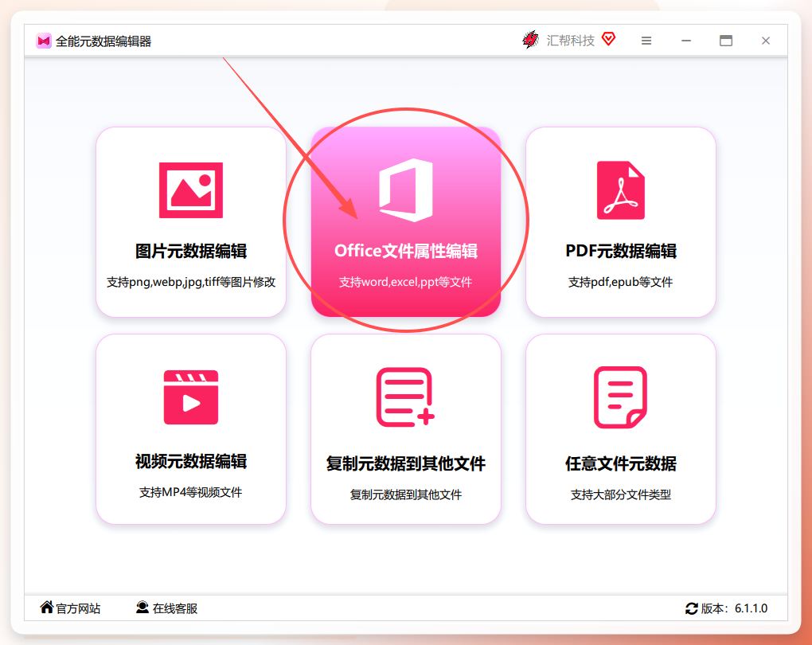Click the customer service headset icon
The height and width of the screenshot is (645, 812).
pyautogui.click(x=142, y=608)
